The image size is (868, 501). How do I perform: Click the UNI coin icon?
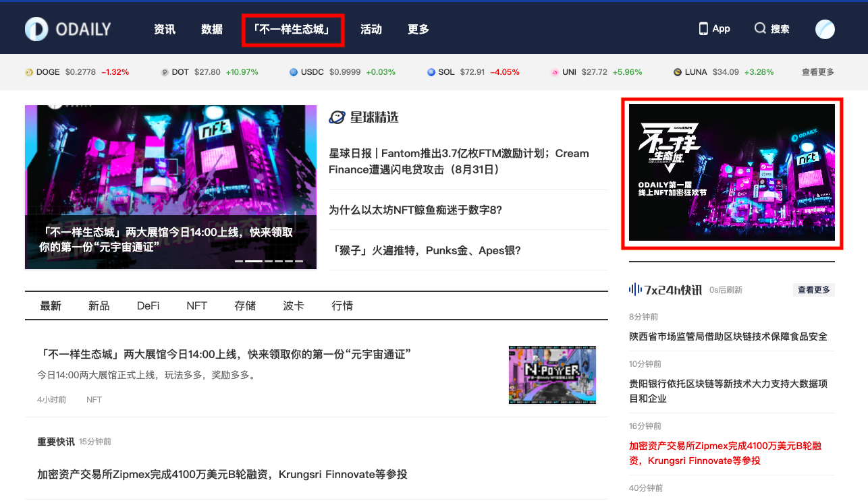555,72
